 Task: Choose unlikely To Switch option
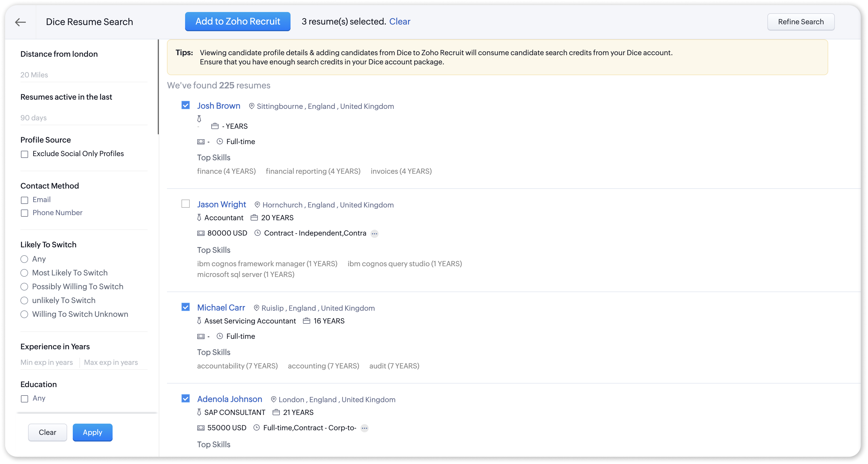(24, 300)
